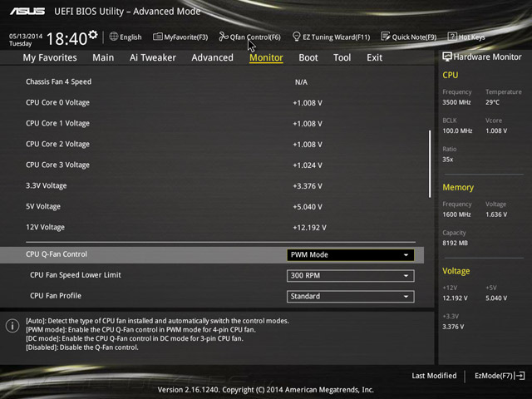Switch to My Favorites tab
The width and height of the screenshot is (532, 399).
(50, 57)
